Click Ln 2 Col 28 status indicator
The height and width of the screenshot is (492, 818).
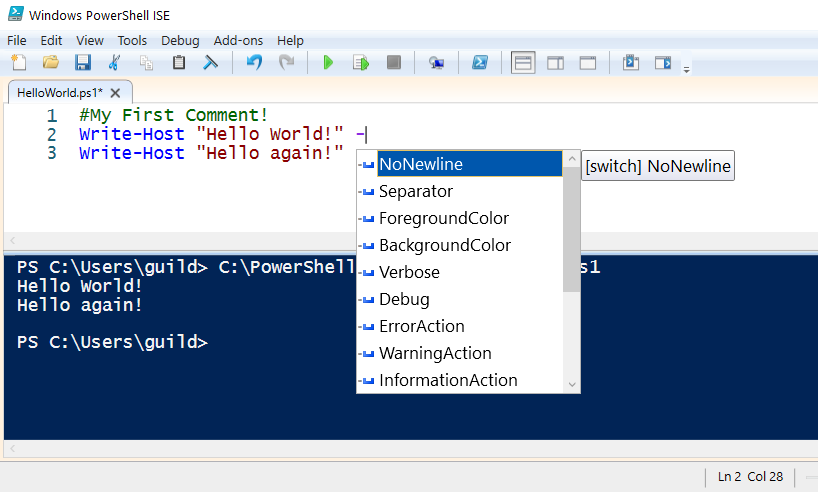pos(750,476)
